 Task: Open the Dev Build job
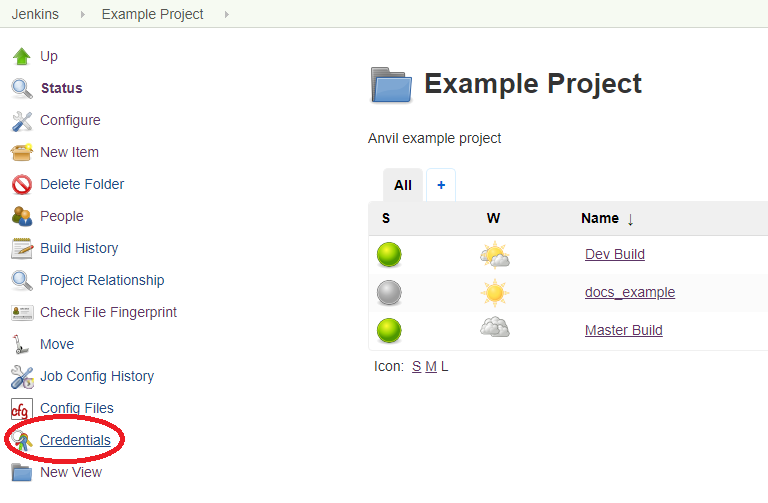point(615,254)
